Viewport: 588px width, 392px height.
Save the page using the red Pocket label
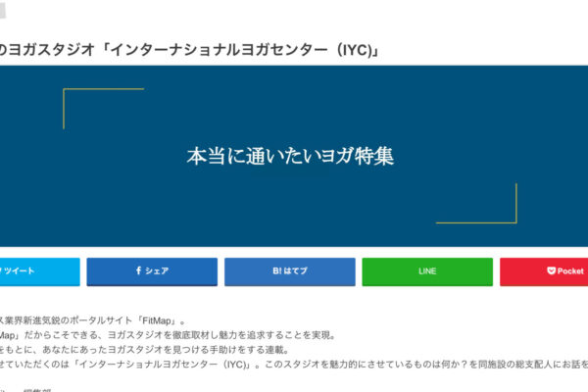(x=571, y=271)
